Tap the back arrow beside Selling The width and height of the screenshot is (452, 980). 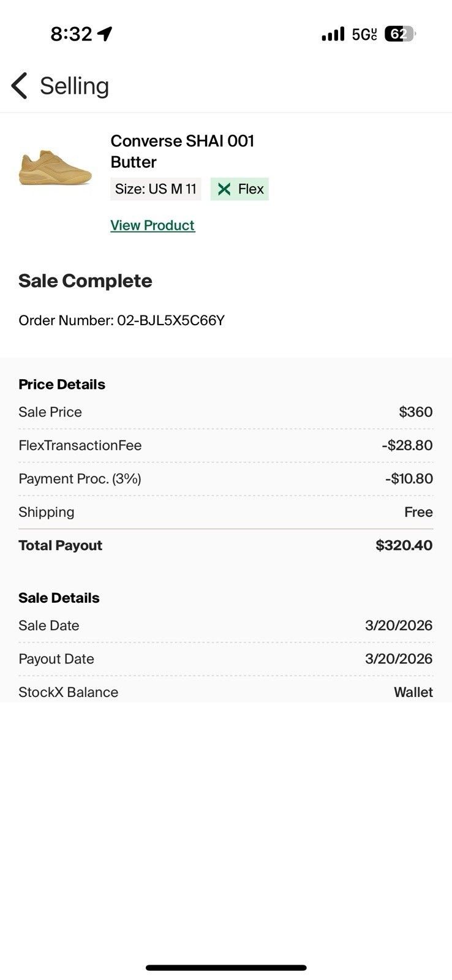point(19,86)
